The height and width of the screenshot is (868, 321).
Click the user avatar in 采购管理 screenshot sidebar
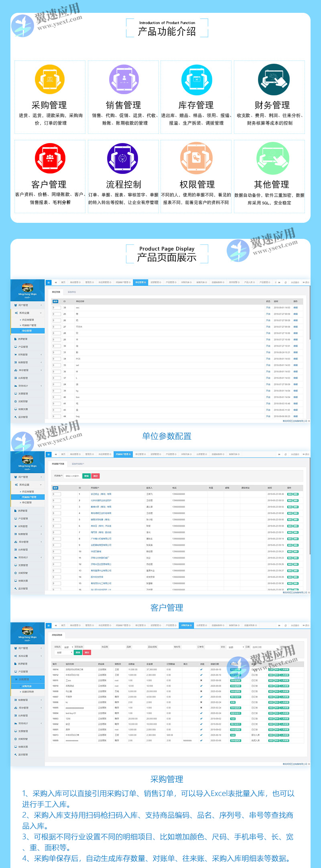point(27,631)
